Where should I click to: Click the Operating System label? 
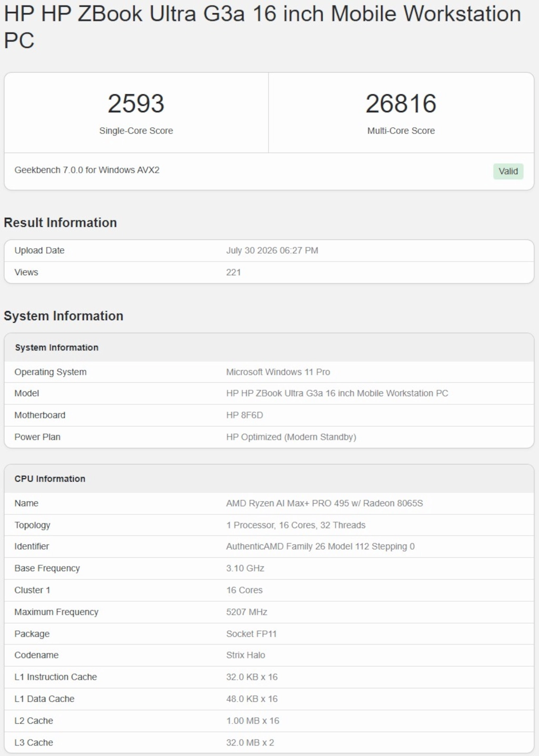pyautogui.click(x=51, y=372)
